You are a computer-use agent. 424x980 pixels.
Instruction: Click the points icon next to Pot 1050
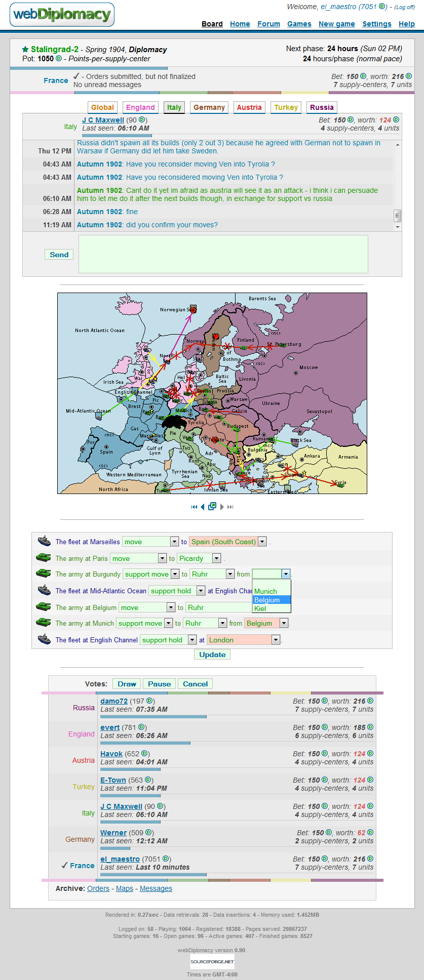point(59,58)
